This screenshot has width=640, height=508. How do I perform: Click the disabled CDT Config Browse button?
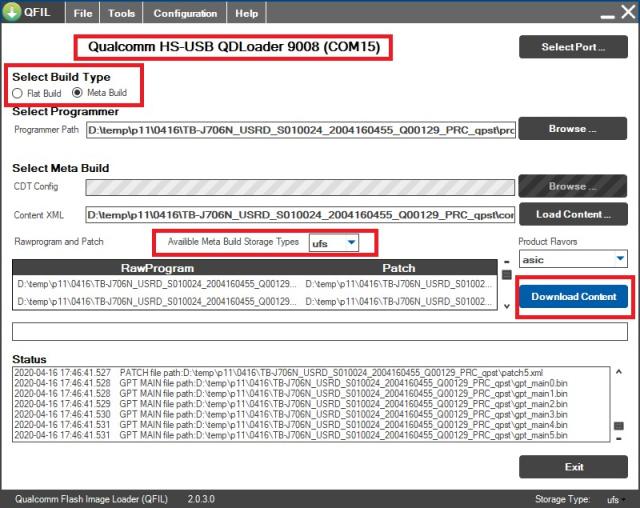573,186
